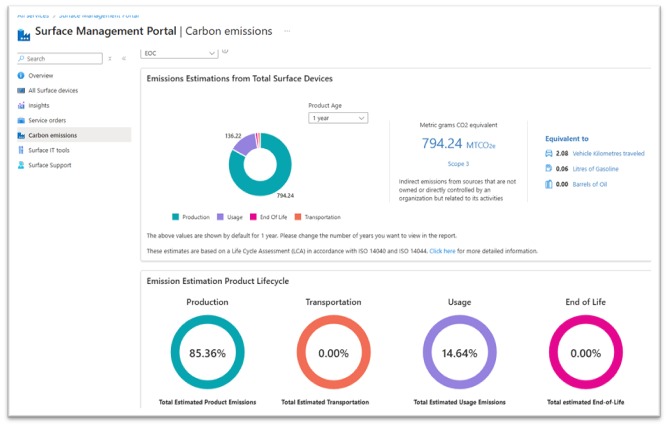Click the All Surface devices icon
Image resolution: width=668 pixels, height=427 pixels.
pyautogui.click(x=21, y=90)
